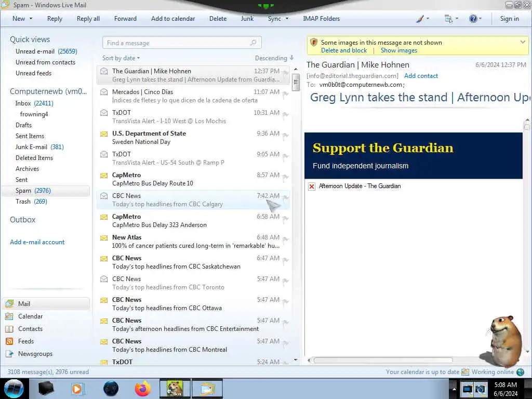Open CBC Calgary headlines message
This screenshot has height=399, width=532.
click(193, 200)
